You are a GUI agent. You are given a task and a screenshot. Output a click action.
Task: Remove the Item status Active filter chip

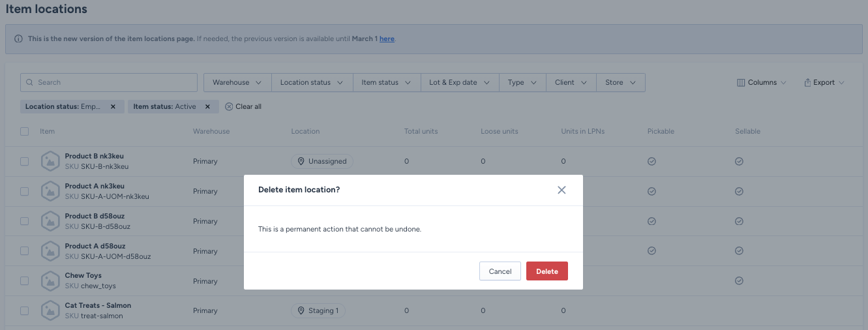coord(207,106)
